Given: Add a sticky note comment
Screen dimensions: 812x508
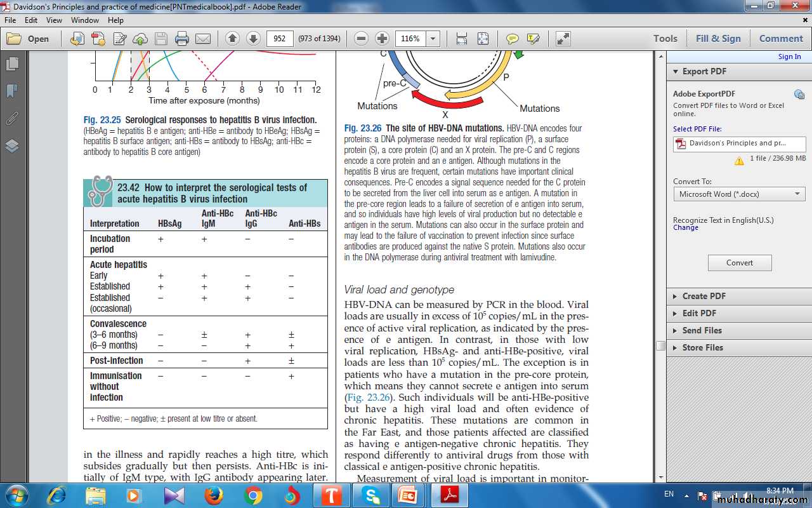Looking at the screenshot, I should (x=512, y=39).
